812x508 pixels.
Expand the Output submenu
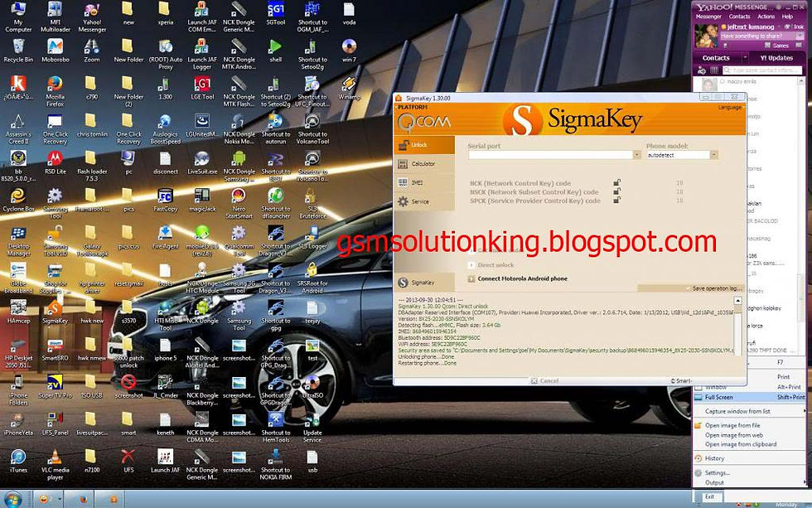point(749,482)
